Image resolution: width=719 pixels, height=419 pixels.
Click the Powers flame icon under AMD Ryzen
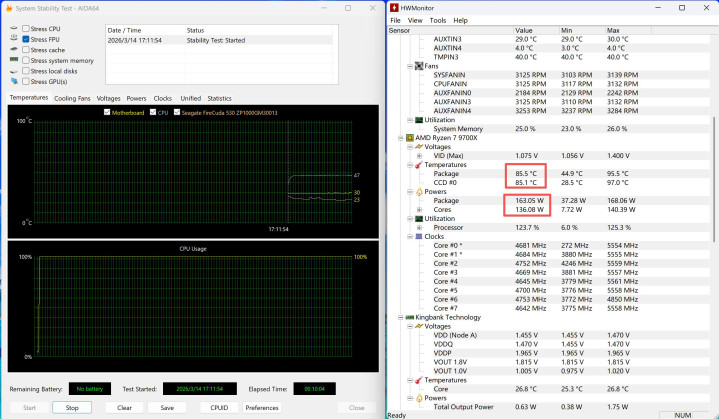[x=418, y=191]
